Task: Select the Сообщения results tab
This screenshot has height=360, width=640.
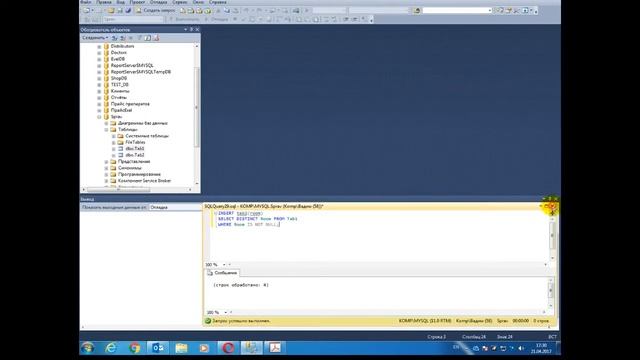Action: pyautogui.click(x=222, y=273)
